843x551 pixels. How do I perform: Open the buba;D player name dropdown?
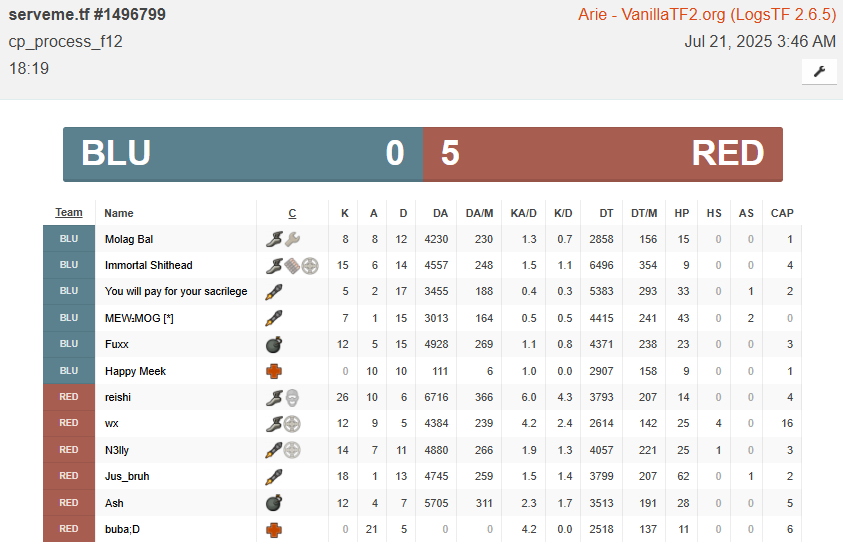coord(122,529)
